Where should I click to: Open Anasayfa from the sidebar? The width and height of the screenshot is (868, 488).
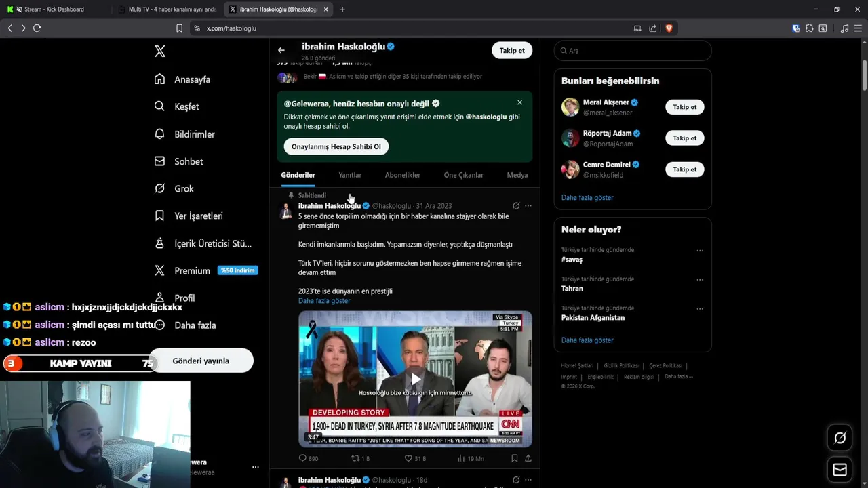tap(182, 79)
